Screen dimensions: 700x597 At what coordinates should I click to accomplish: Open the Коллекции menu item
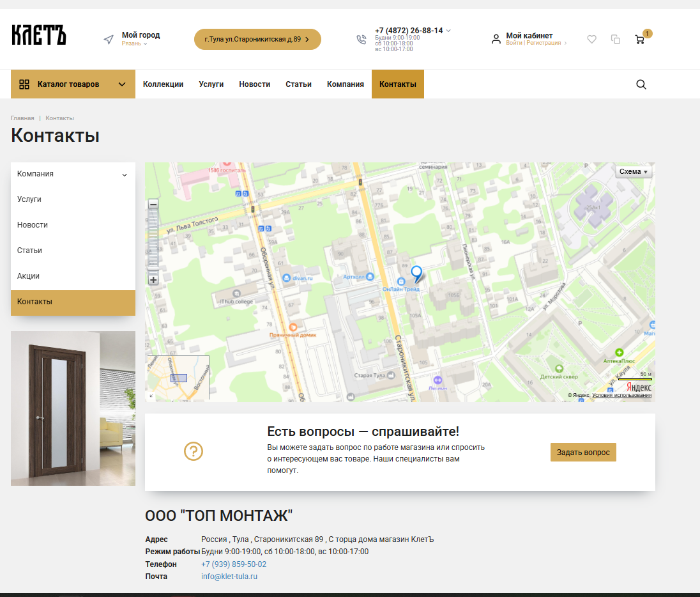163,84
